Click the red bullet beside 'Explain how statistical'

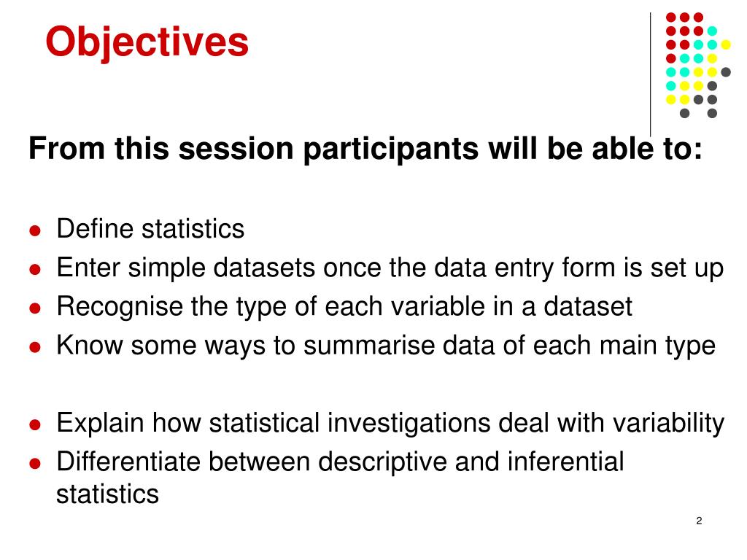click(x=35, y=425)
